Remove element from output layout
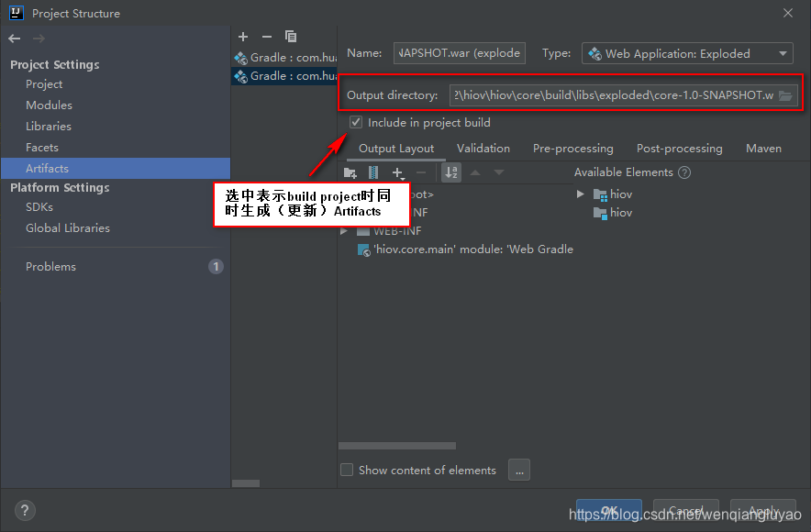Image resolution: width=811 pixels, height=532 pixels. point(421,172)
